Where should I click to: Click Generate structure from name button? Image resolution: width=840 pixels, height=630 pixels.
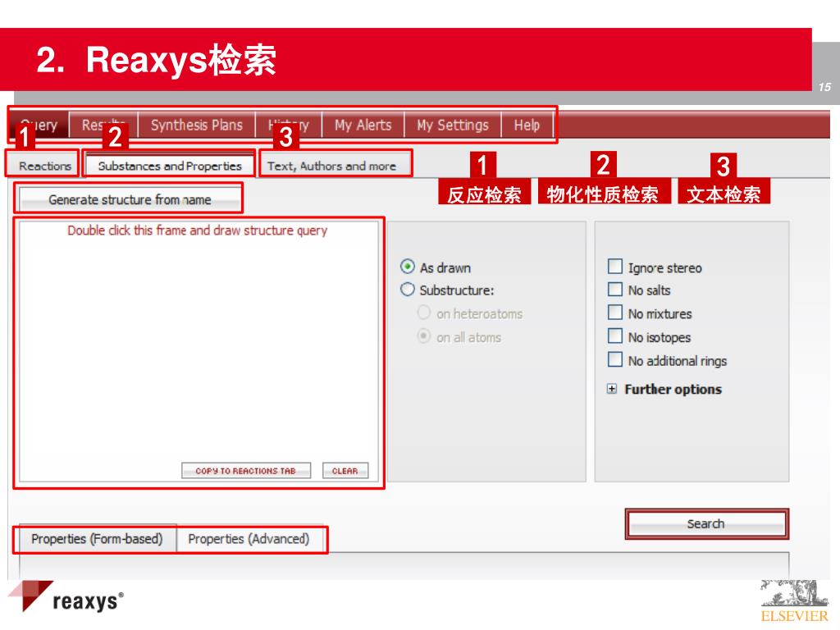coord(130,200)
